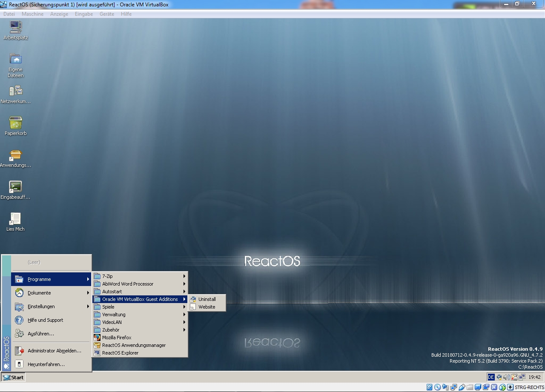Expand the Autostart submenu arrow

pyautogui.click(x=184, y=292)
